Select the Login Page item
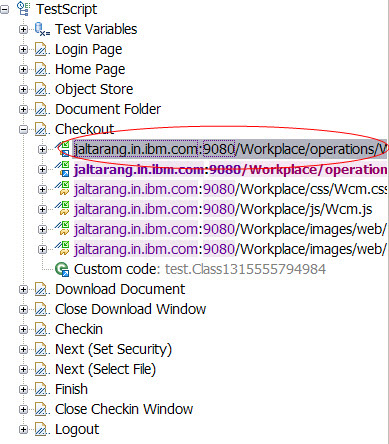 click(x=89, y=50)
